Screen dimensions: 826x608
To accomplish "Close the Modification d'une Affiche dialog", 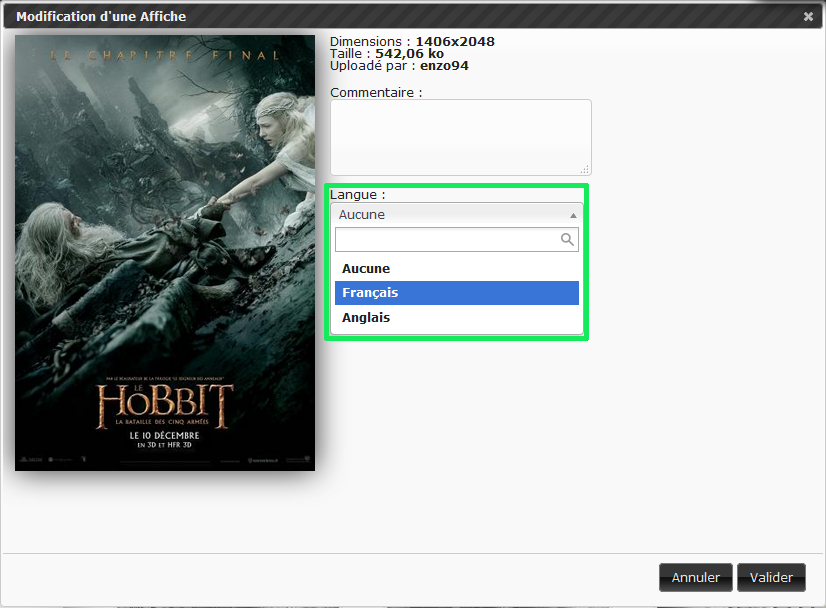I will [x=808, y=17].
